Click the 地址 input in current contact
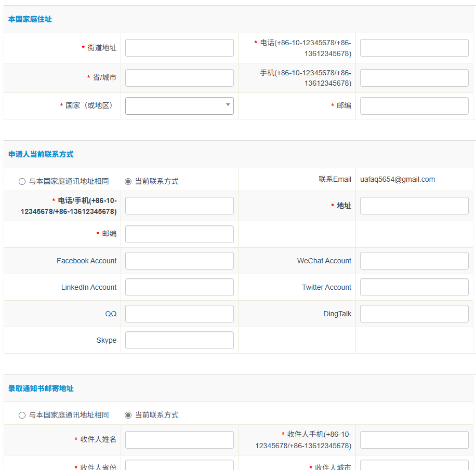Image resolution: width=476 pixels, height=470 pixels. 414,206
